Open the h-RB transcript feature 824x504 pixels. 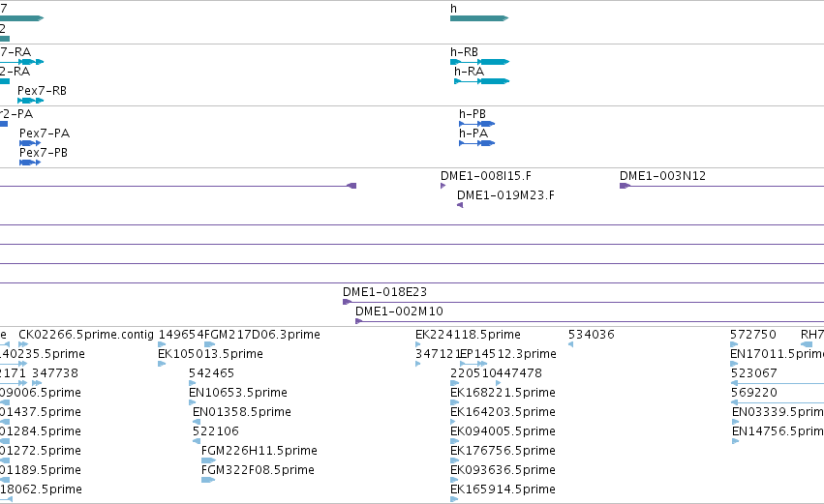pos(480,62)
